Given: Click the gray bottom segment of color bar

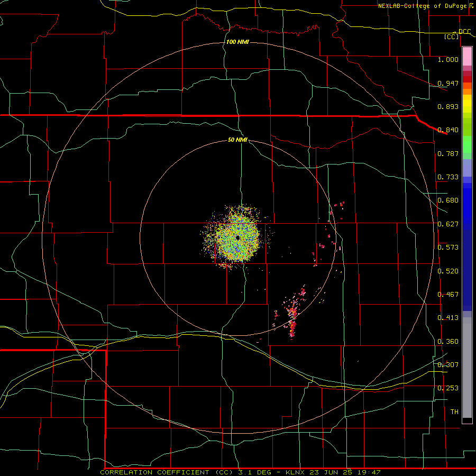Looking at the screenshot, I should (x=467, y=368).
